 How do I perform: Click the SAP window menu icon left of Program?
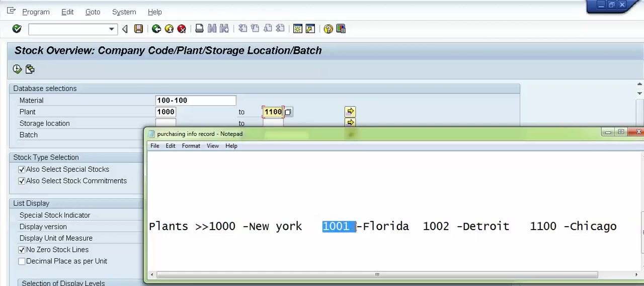click(x=11, y=11)
